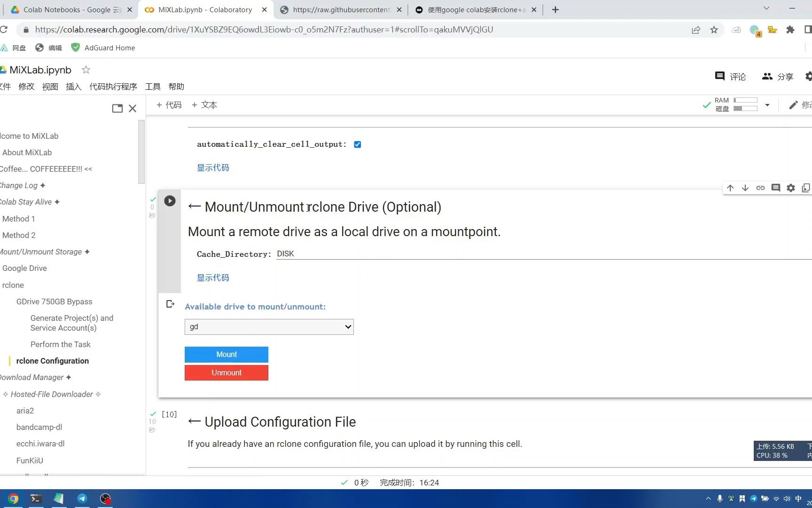Show code link under Cache_Directory
This screenshot has height=508, width=812.
[x=213, y=278]
